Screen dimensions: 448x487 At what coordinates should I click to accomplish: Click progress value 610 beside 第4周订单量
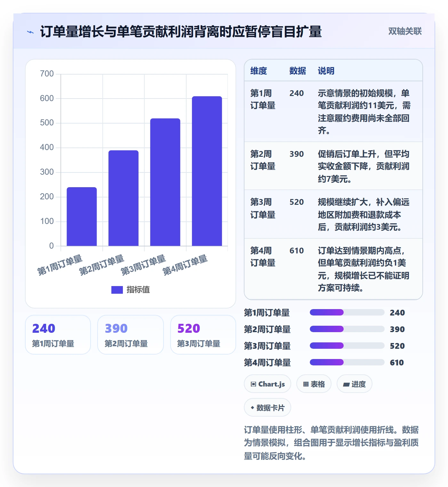click(397, 363)
